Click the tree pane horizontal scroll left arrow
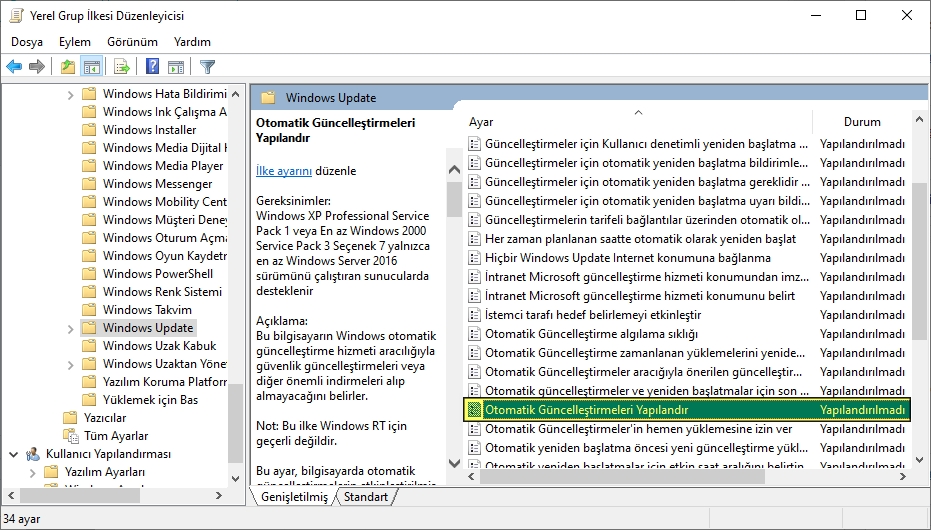 tap(11, 495)
